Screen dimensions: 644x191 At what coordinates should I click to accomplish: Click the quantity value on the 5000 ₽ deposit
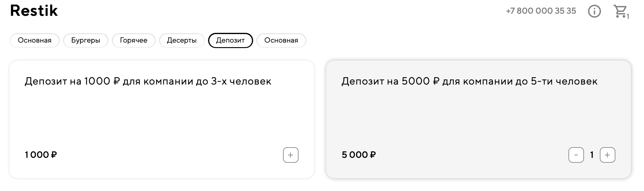pyautogui.click(x=592, y=155)
